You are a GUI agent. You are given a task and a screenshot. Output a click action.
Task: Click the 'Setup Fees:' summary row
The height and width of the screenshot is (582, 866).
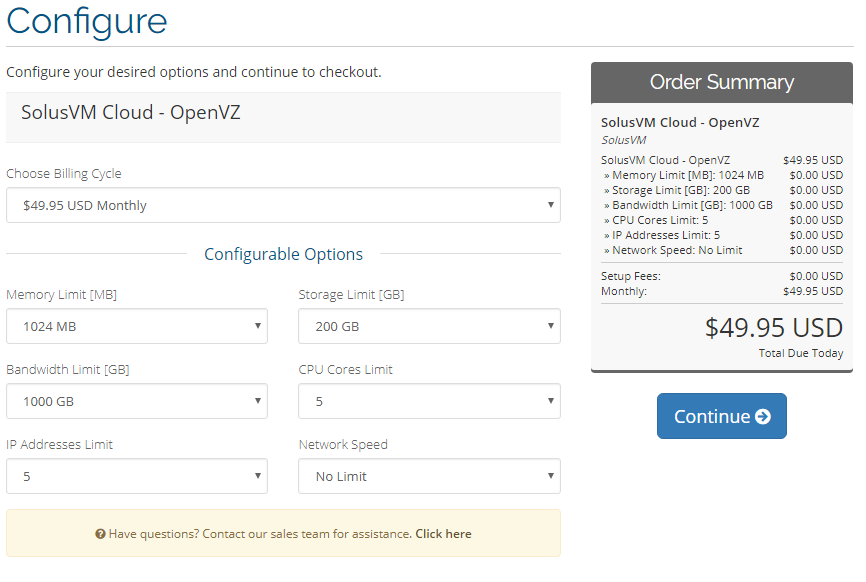pyautogui.click(x=722, y=276)
